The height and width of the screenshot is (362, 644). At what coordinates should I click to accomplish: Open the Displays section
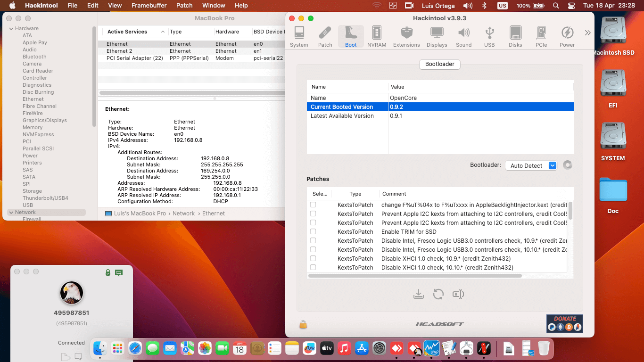point(437,37)
